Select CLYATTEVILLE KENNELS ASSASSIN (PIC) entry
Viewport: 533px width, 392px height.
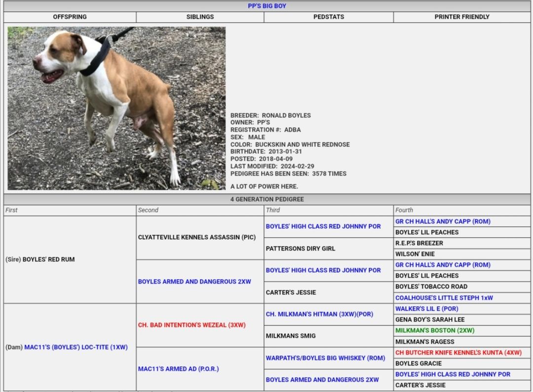coord(197,238)
